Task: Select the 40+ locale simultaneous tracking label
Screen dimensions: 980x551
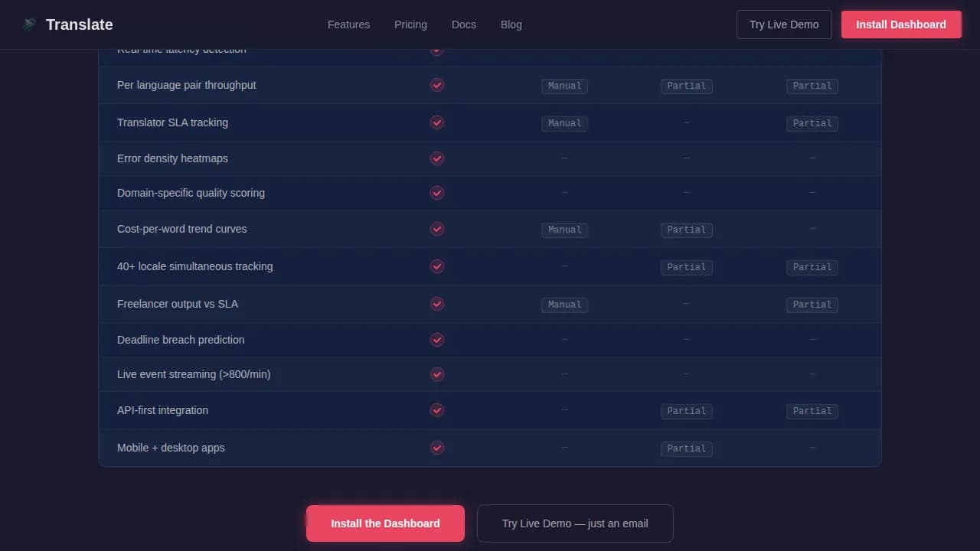Action: pos(195,266)
